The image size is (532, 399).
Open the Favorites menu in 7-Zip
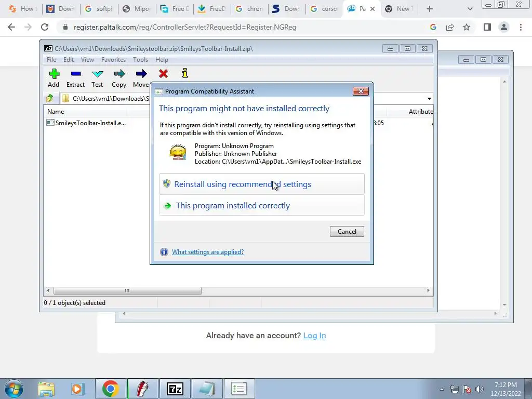(113, 60)
